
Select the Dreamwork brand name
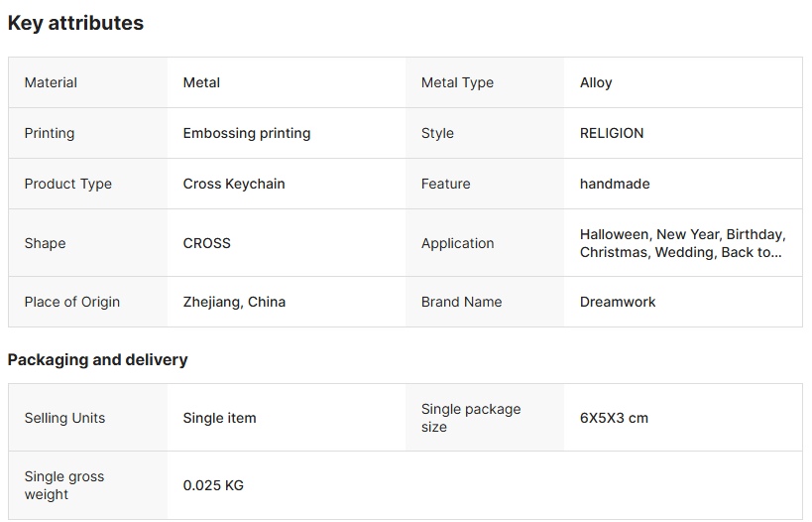(x=618, y=302)
